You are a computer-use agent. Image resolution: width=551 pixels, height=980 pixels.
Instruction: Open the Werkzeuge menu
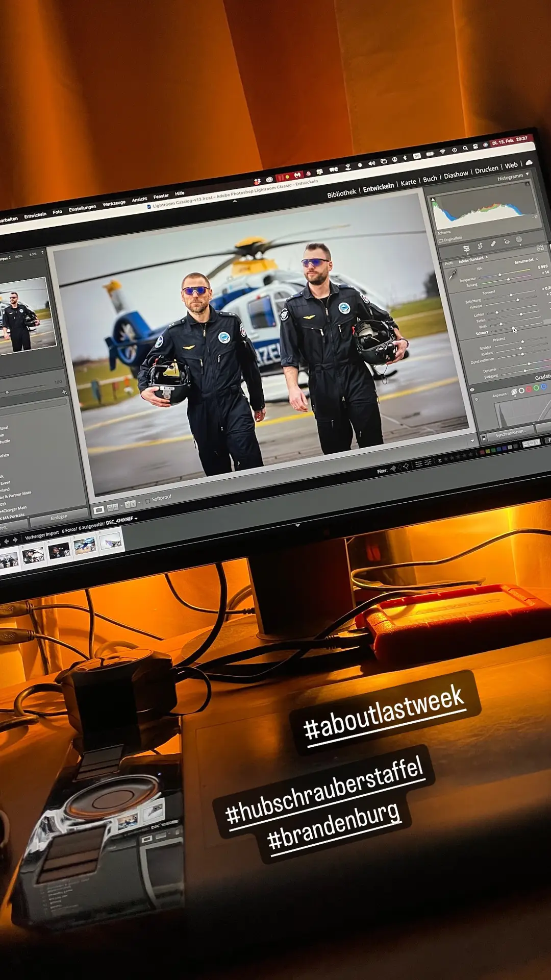click(114, 203)
